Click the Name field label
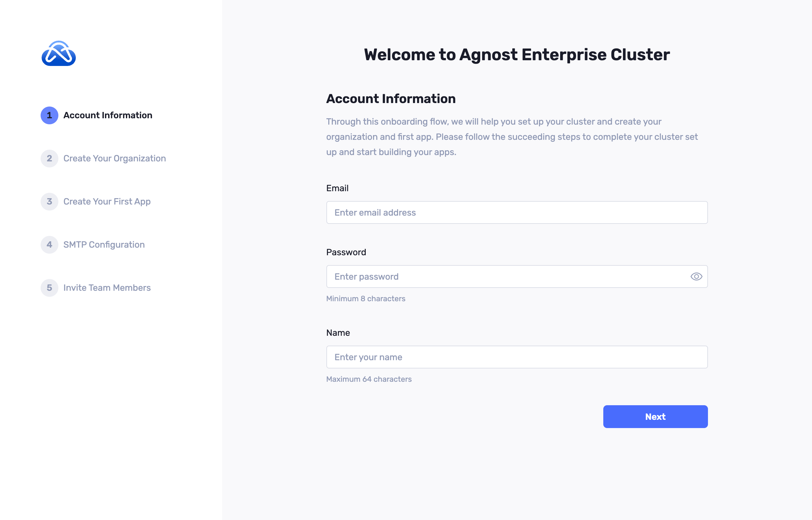 (x=338, y=333)
